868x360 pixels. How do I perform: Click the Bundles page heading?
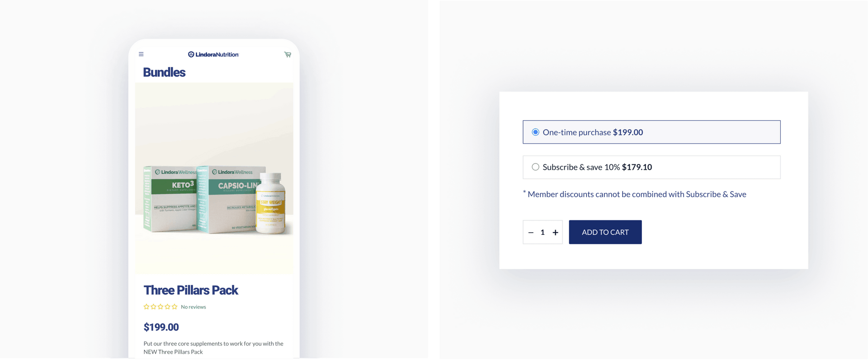coord(164,72)
